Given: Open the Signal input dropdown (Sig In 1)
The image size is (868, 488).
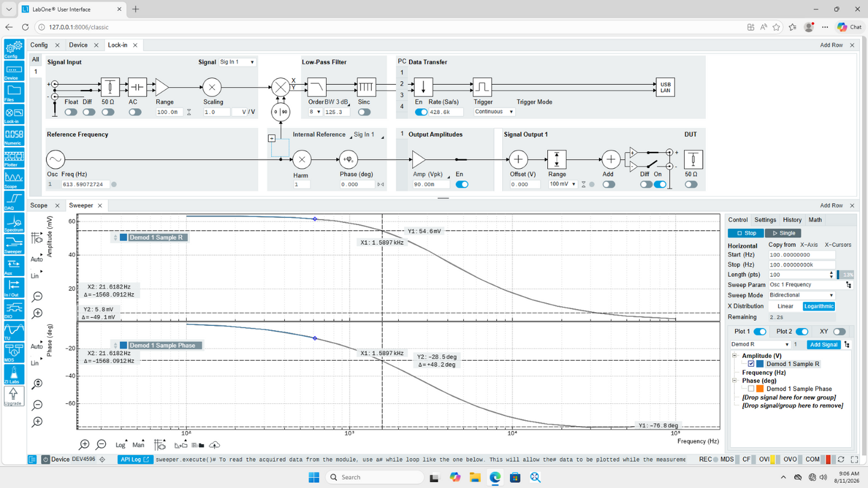Looking at the screenshot, I should point(237,62).
